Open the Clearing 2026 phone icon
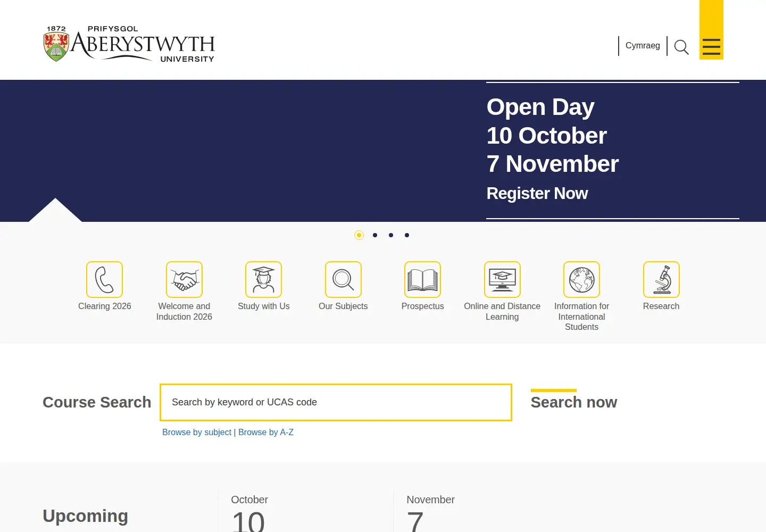This screenshot has width=766, height=532. pyautogui.click(x=104, y=279)
